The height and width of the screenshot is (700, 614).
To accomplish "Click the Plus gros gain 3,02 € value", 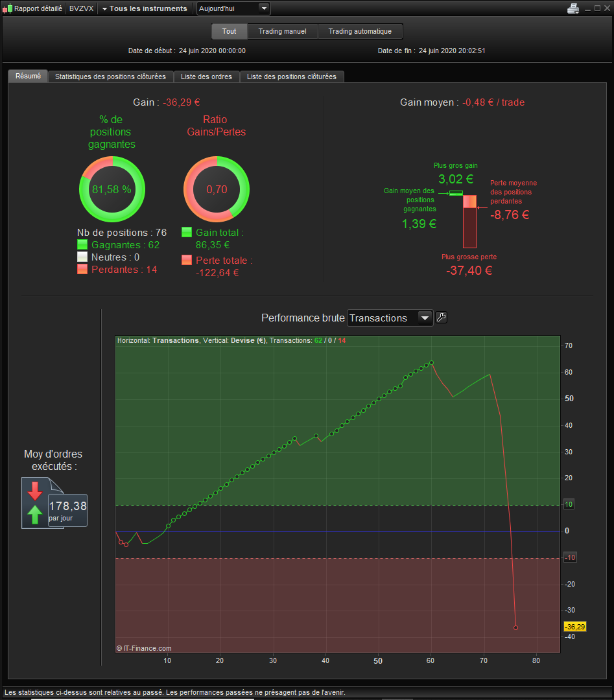I will (456, 179).
